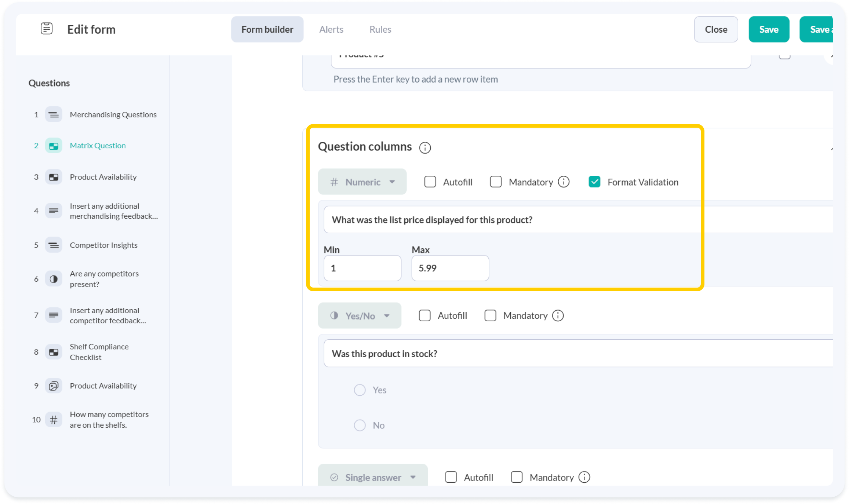
Task: Click the 'Was this product in stock?' field
Action: point(578,353)
